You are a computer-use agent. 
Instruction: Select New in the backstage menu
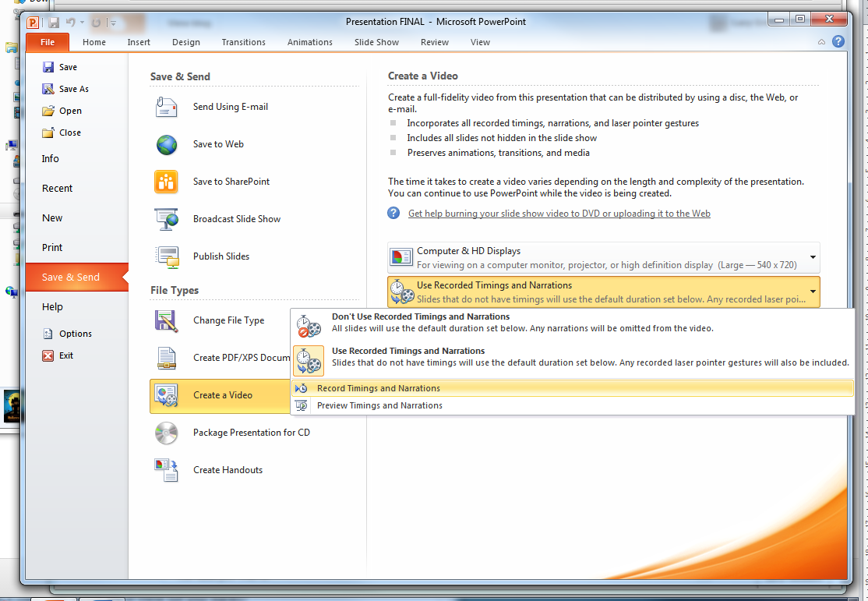pyautogui.click(x=77, y=218)
